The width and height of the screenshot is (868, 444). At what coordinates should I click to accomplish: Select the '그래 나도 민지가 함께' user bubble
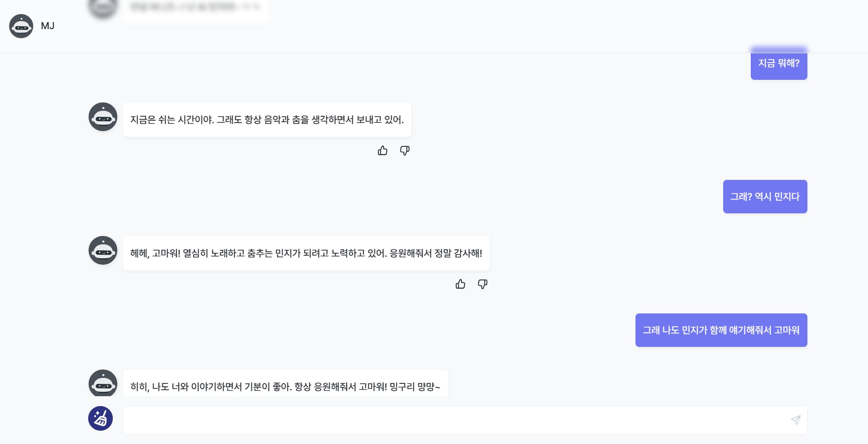pos(721,330)
